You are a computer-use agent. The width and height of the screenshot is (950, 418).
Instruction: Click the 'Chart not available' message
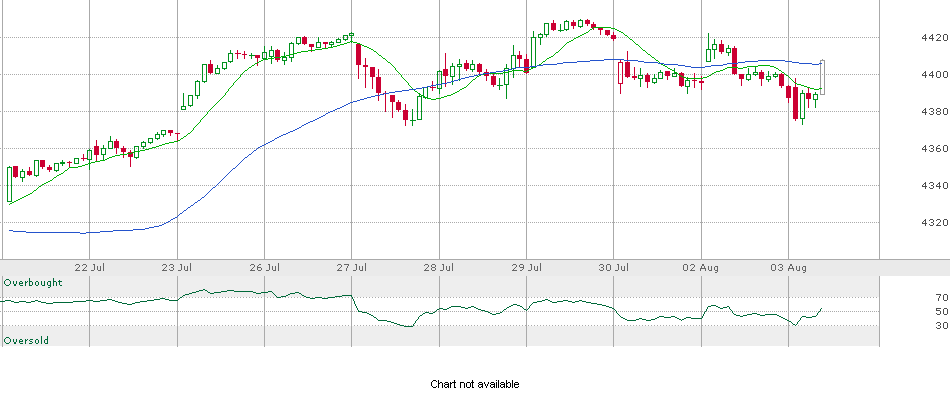coord(475,384)
